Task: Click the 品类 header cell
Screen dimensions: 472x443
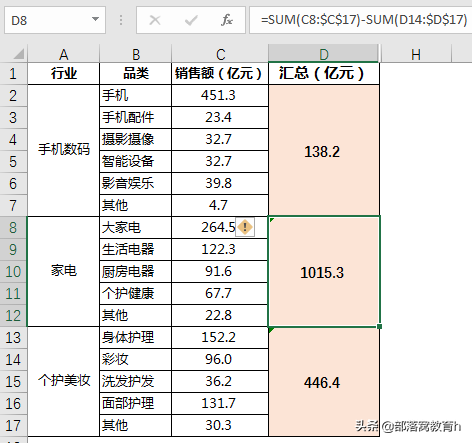Action: point(136,73)
